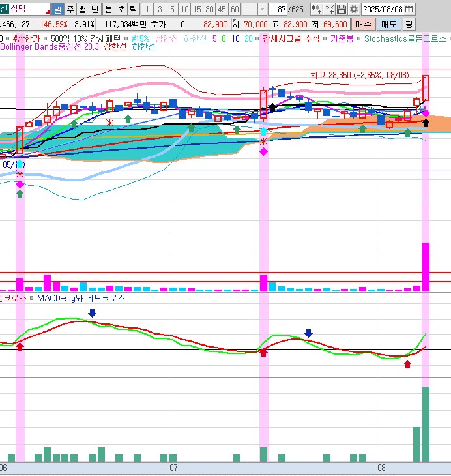Click the moving average 8 legend label
451x476 pixels.
[x=224, y=38]
